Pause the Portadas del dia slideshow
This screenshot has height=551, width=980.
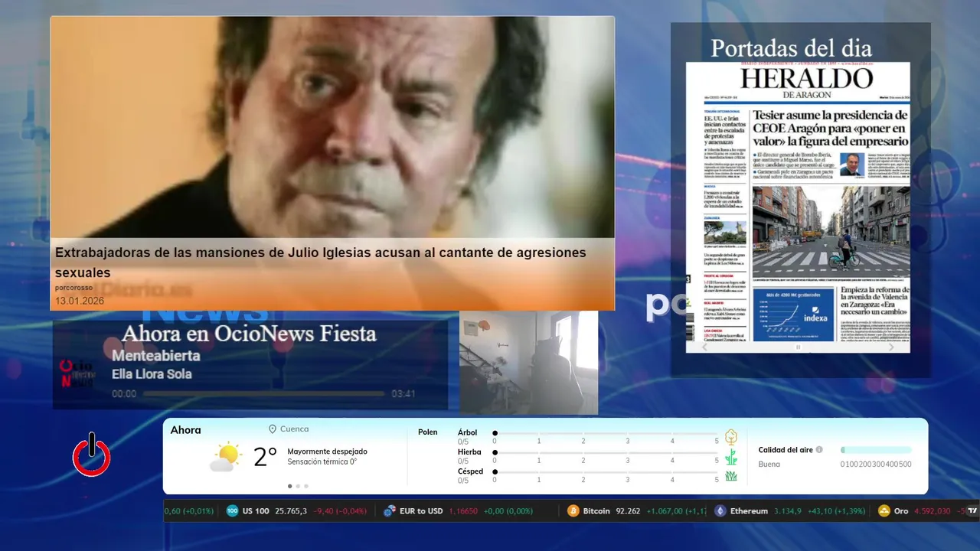798,347
